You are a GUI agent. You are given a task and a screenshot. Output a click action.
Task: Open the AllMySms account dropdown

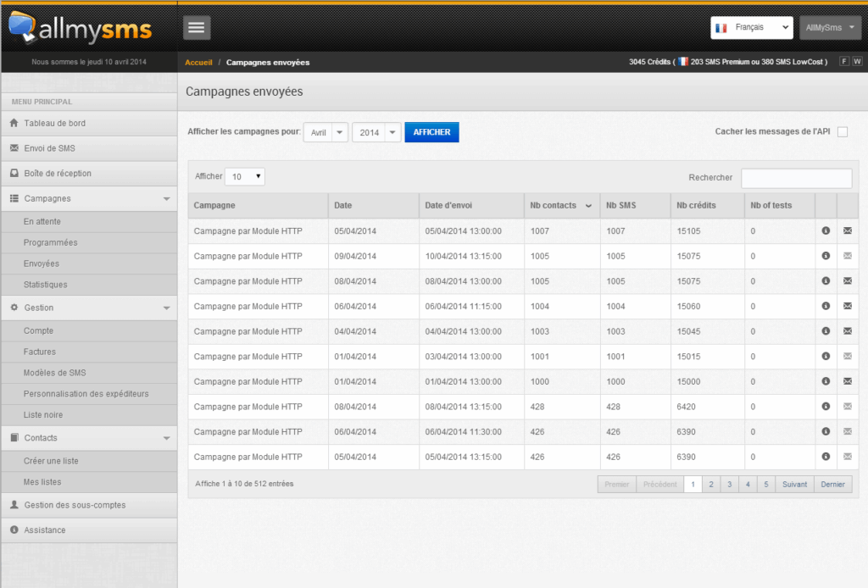click(830, 28)
